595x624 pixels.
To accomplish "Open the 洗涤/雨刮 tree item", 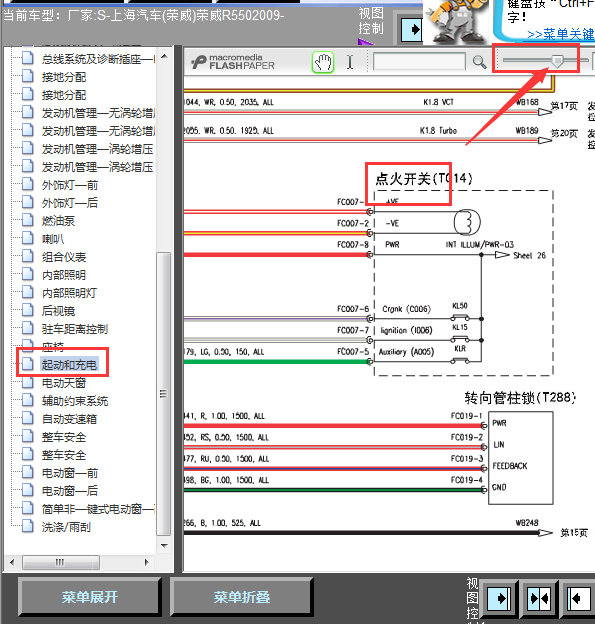I will 66,527.
